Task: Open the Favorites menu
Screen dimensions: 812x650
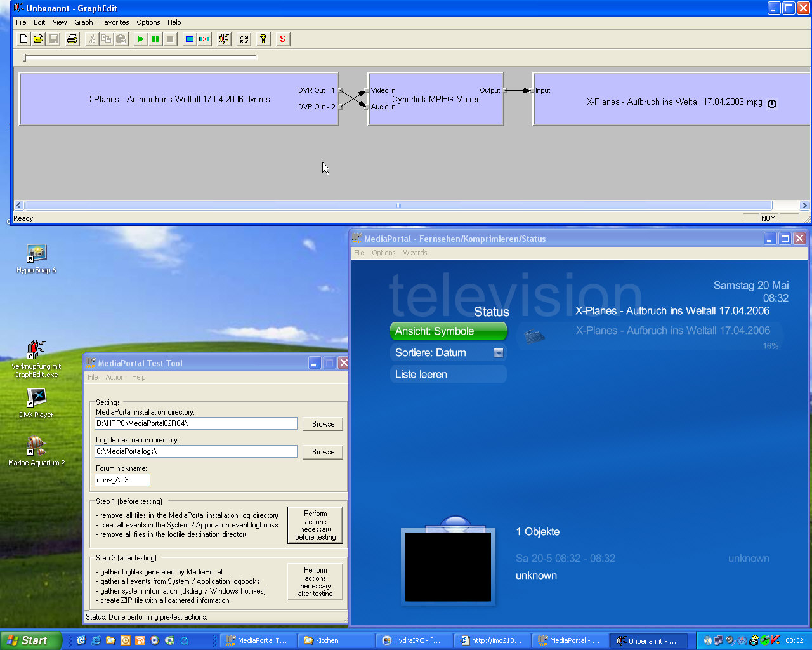Action: [115, 22]
